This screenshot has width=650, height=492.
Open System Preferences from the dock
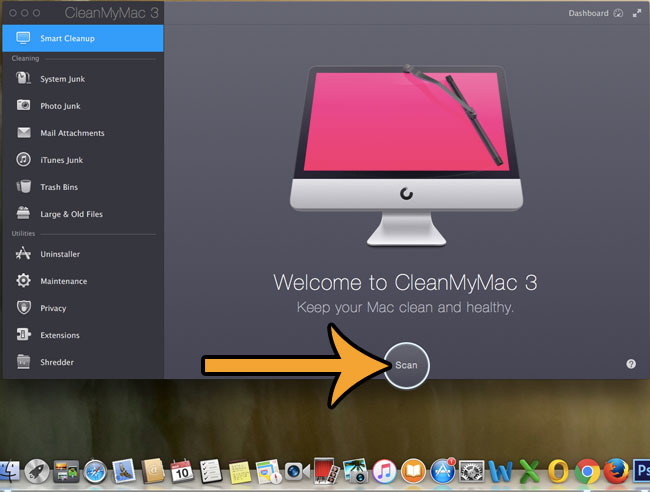[471, 472]
